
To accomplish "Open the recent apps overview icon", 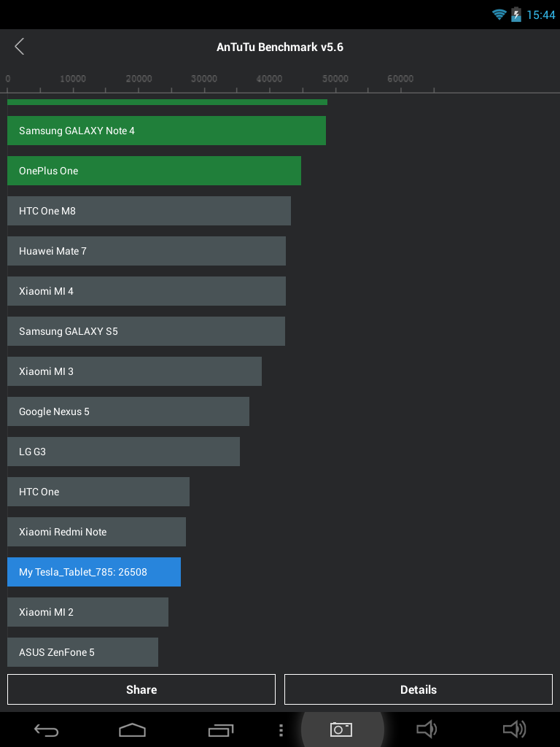I will click(221, 729).
